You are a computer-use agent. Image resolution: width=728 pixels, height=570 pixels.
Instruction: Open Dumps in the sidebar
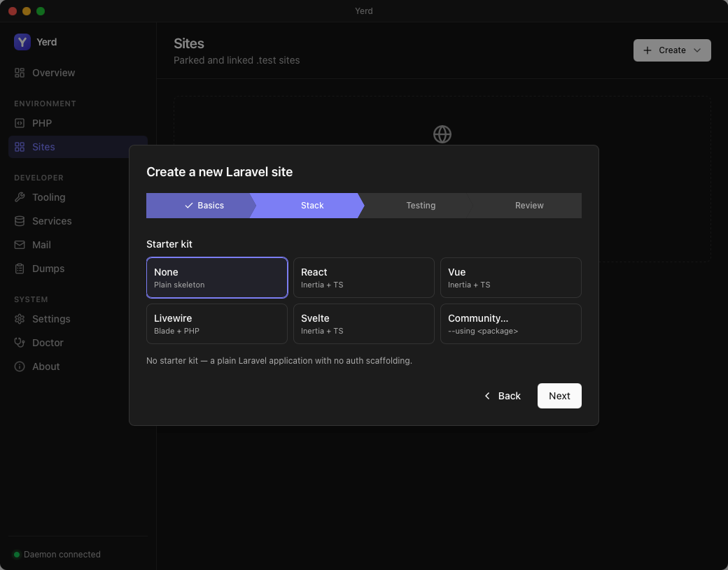coord(78,269)
